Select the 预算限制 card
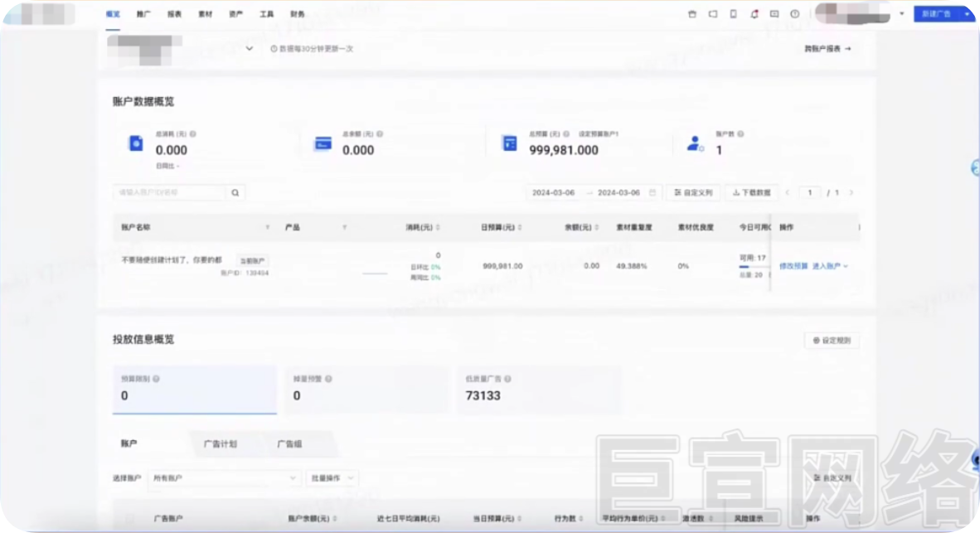 (194, 389)
